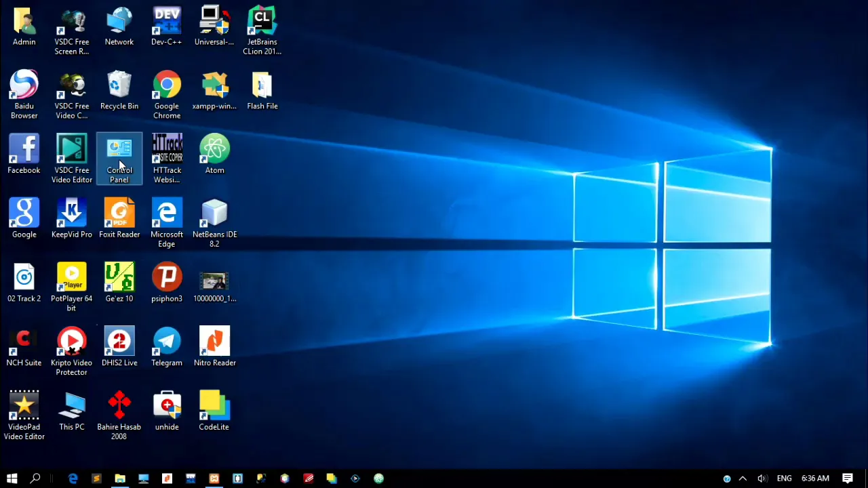Select the unhide desktop shortcut
The width and height of the screenshot is (868, 488).
coord(167,411)
